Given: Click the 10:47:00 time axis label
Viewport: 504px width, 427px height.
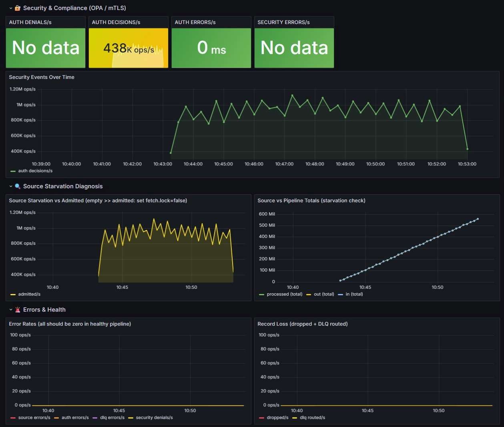Looking at the screenshot, I should 284,164.
